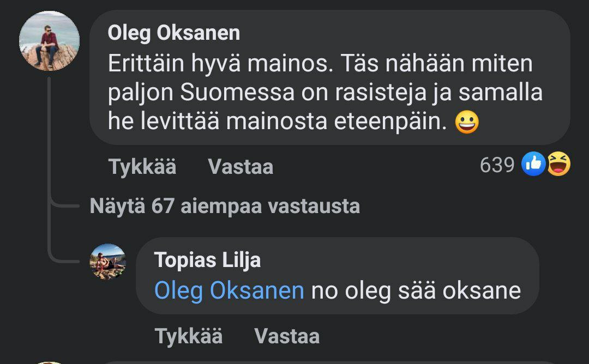589x364 pixels.
Task: Open Topias Lilja's profile picture
Action: (x=107, y=262)
